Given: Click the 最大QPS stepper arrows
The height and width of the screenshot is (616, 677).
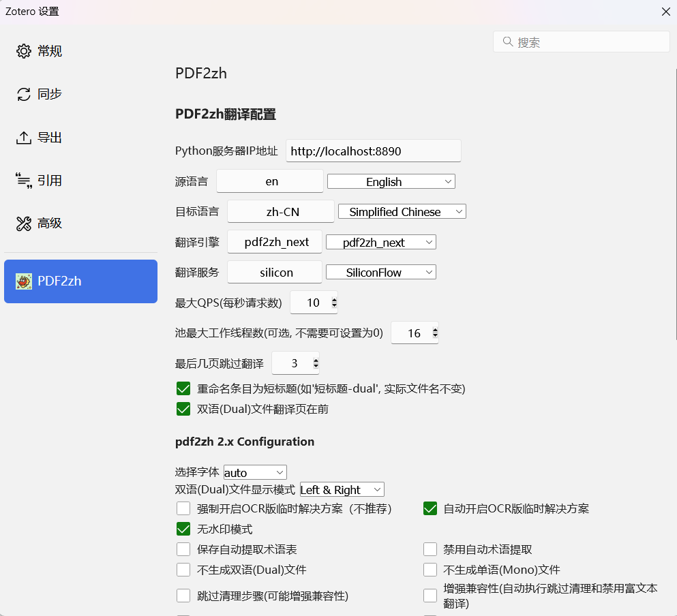Looking at the screenshot, I should click(334, 303).
